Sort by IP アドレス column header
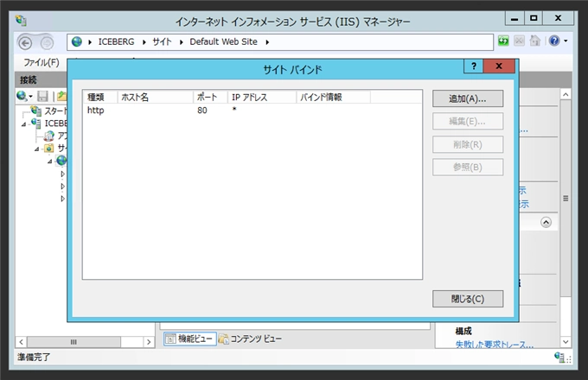 pyautogui.click(x=262, y=98)
